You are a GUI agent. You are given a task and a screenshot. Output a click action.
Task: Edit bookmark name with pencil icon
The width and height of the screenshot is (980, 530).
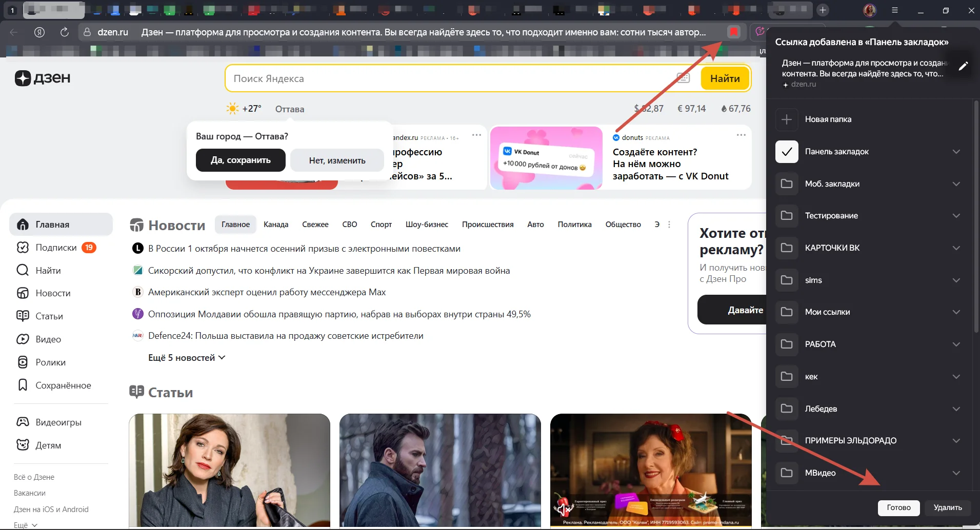(963, 66)
